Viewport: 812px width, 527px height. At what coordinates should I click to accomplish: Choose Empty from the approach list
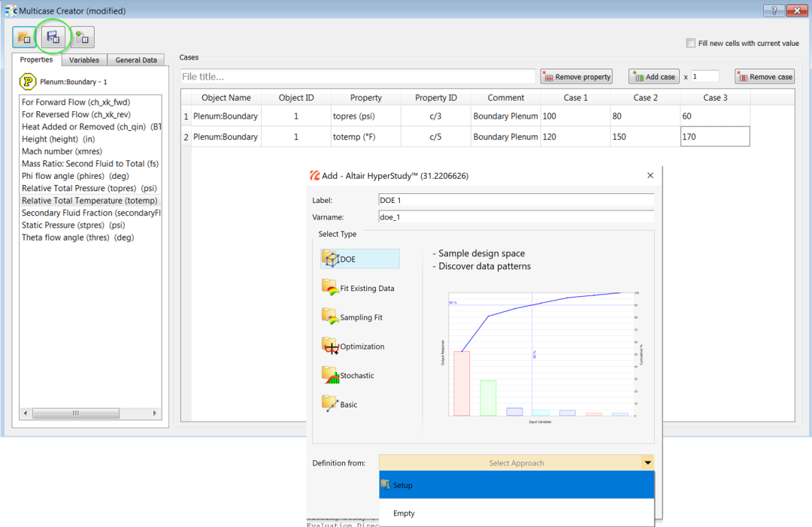click(517, 513)
